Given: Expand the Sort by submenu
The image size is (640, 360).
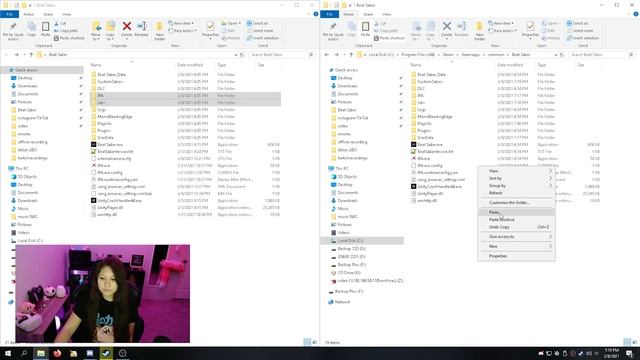Looking at the screenshot, I should point(516,178).
